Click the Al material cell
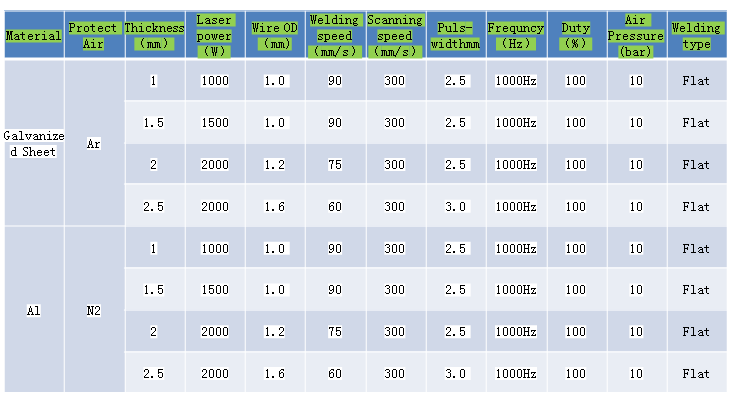The image size is (744, 409). click(x=33, y=310)
